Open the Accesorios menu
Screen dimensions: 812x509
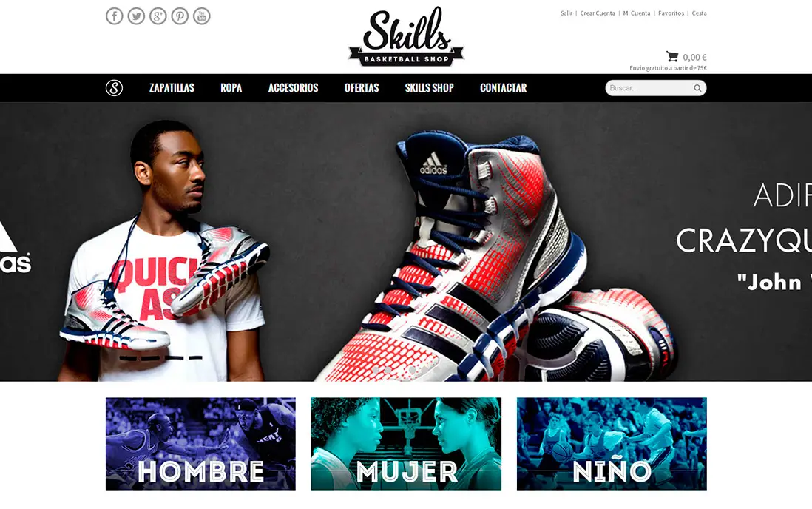pos(293,87)
